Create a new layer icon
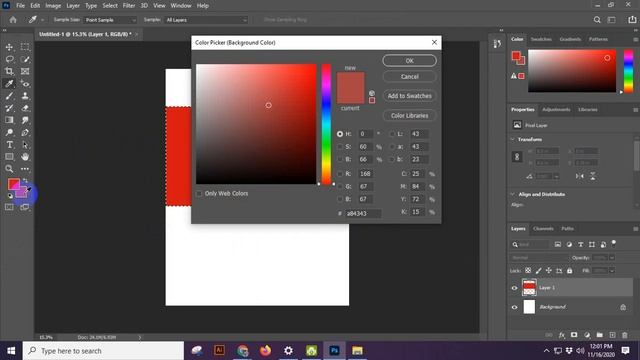Image resolution: width=640 pixels, height=360 pixels. click(612, 335)
